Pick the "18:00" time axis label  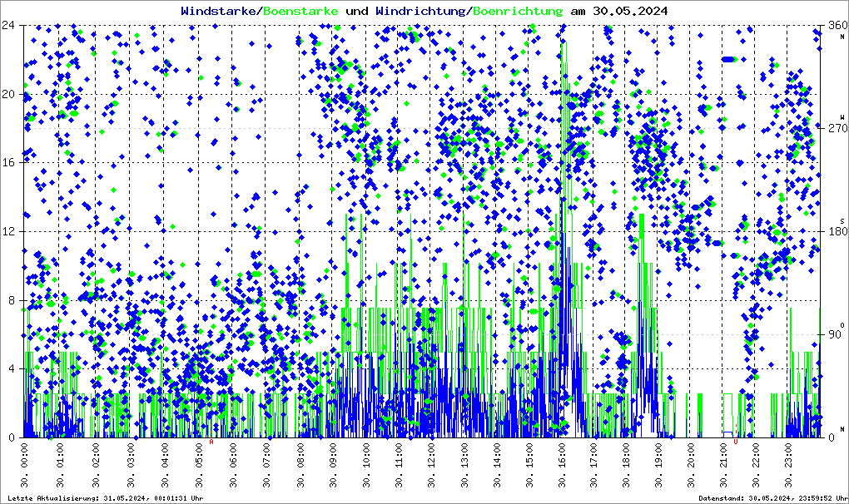pos(626,465)
